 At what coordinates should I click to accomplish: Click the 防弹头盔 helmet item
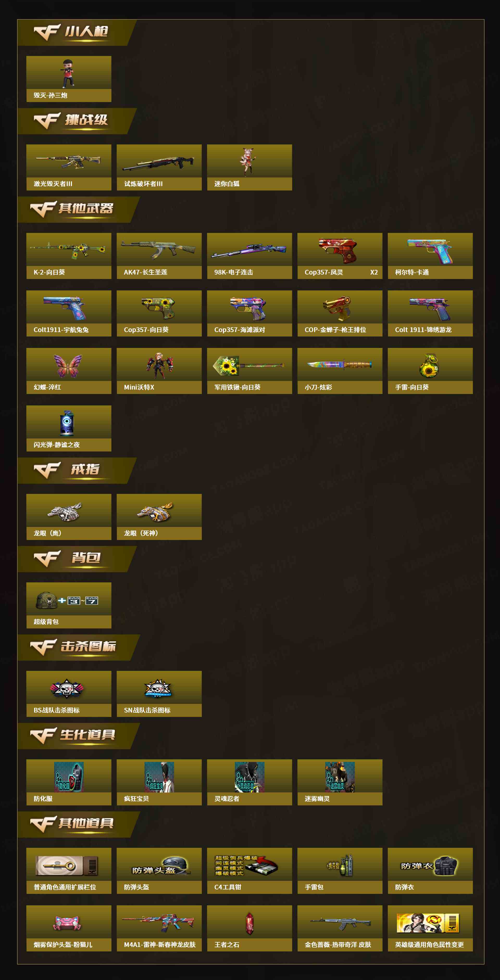point(159,870)
